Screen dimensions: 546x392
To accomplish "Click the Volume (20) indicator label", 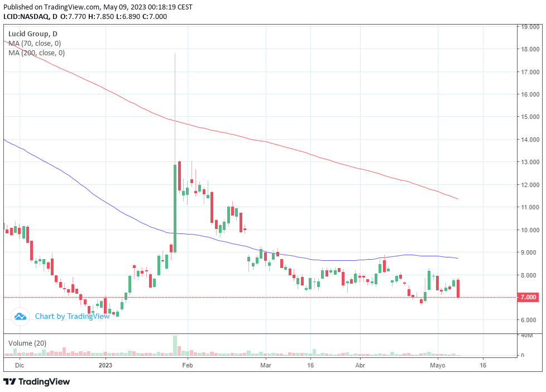I will (27, 343).
